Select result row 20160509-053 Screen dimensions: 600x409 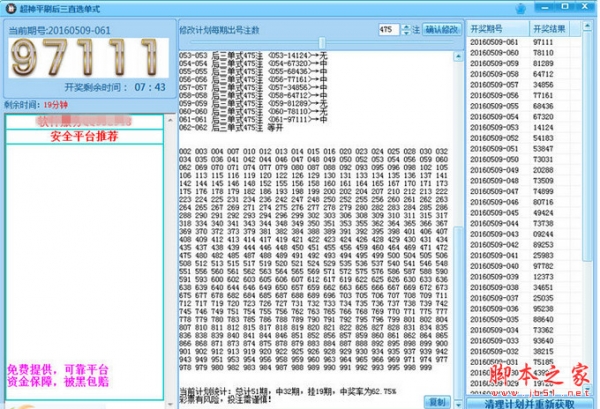coord(524,127)
